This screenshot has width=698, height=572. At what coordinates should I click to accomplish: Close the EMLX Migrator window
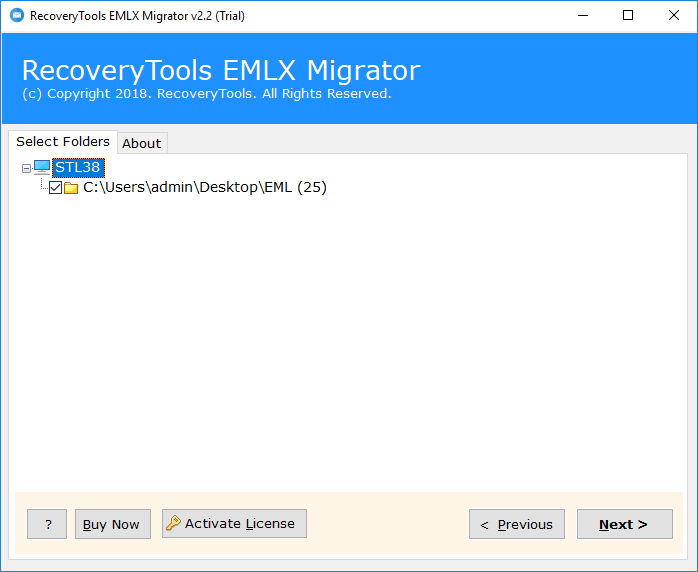point(674,16)
